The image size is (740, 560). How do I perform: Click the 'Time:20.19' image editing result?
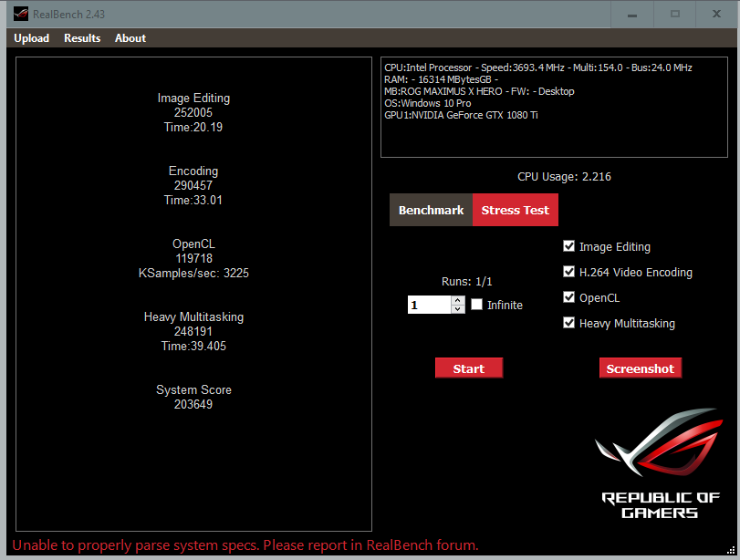pyautogui.click(x=193, y=128)
